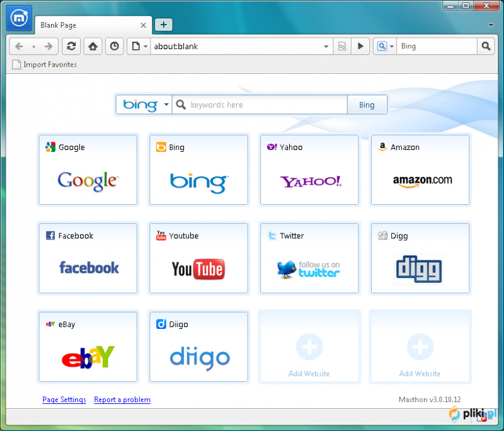This screenshot has width=504, height=431.
Task: Open the Youtube quick access tile
Action: pos(198,258)
